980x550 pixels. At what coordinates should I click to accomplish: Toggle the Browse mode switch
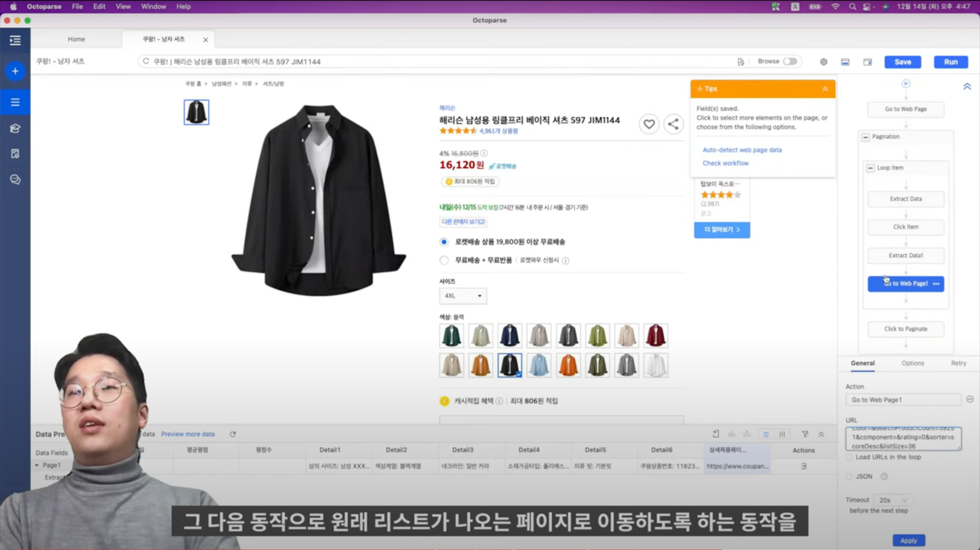[790, 61]
